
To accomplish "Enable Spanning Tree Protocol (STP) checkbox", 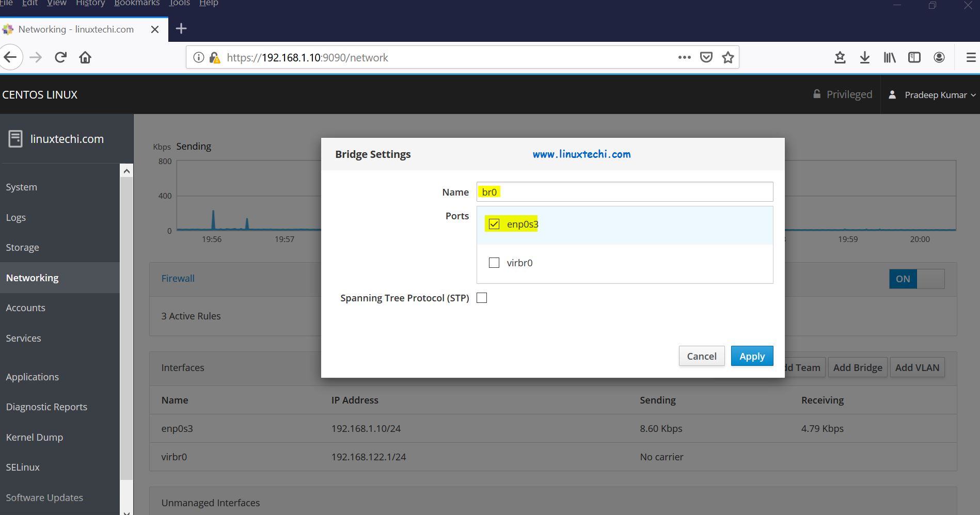I will pos(482,298).
